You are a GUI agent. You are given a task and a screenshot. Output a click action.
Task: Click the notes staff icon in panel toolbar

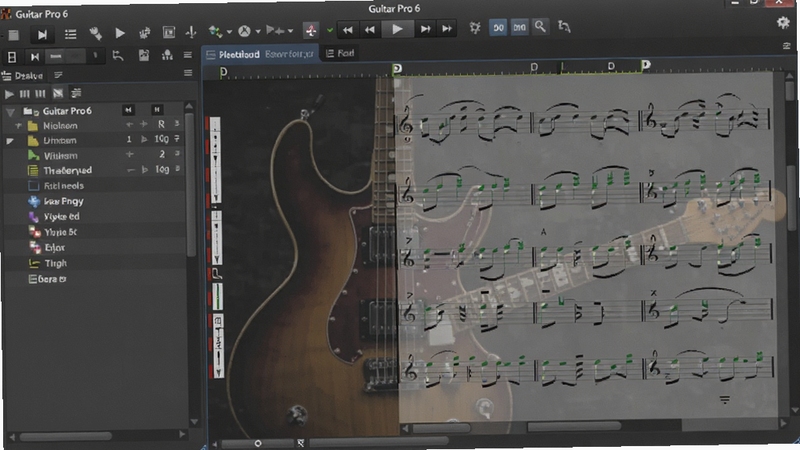coord(77,93)
